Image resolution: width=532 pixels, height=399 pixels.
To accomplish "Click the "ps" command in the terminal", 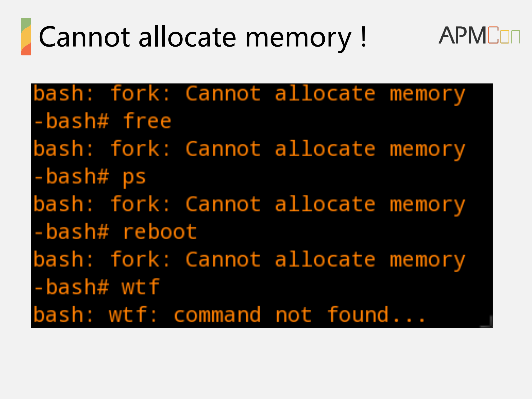I will point(134,177).
